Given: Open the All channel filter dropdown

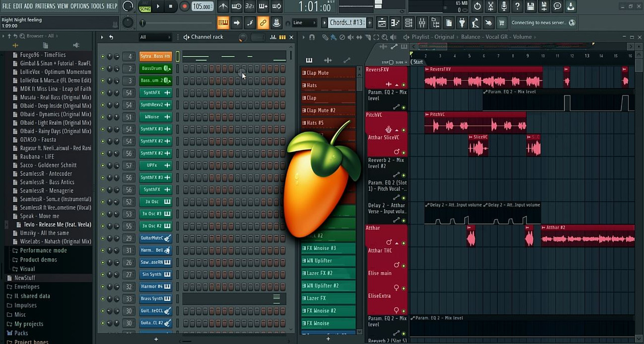Looking at the screenshot, I should 155,37.
